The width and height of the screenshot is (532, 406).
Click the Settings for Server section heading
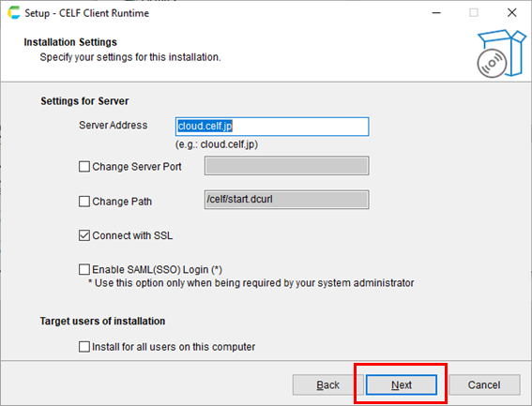(x=84, y=101)
